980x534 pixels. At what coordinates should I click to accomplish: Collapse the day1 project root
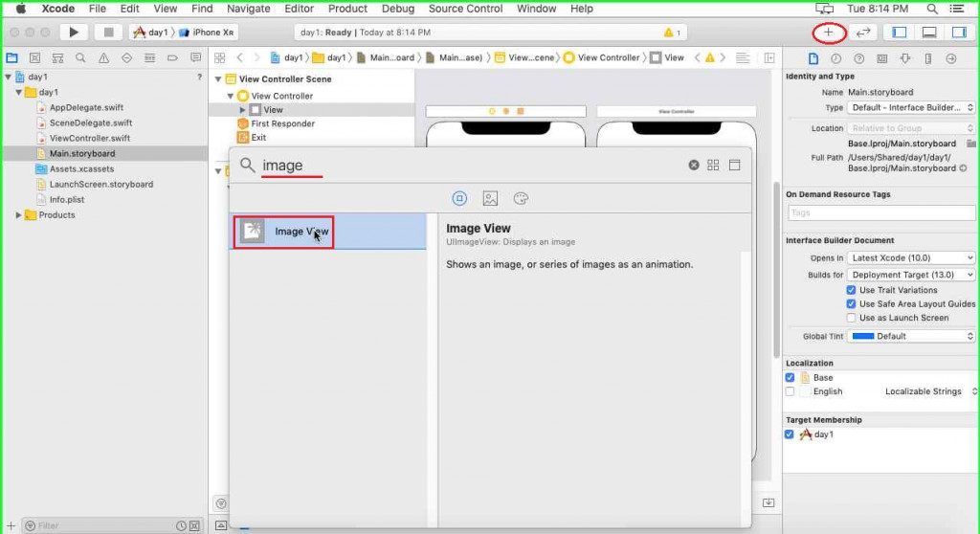tap(8, 77)
